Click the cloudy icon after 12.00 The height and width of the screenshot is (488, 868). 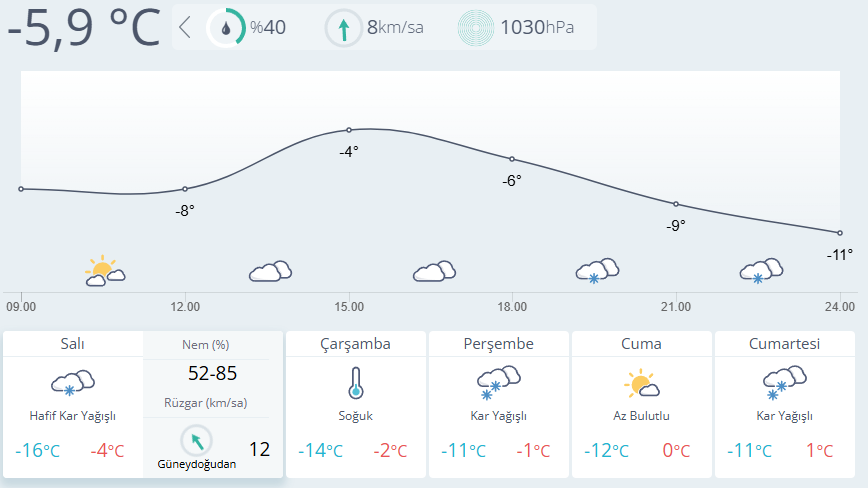tap(270, 271)
